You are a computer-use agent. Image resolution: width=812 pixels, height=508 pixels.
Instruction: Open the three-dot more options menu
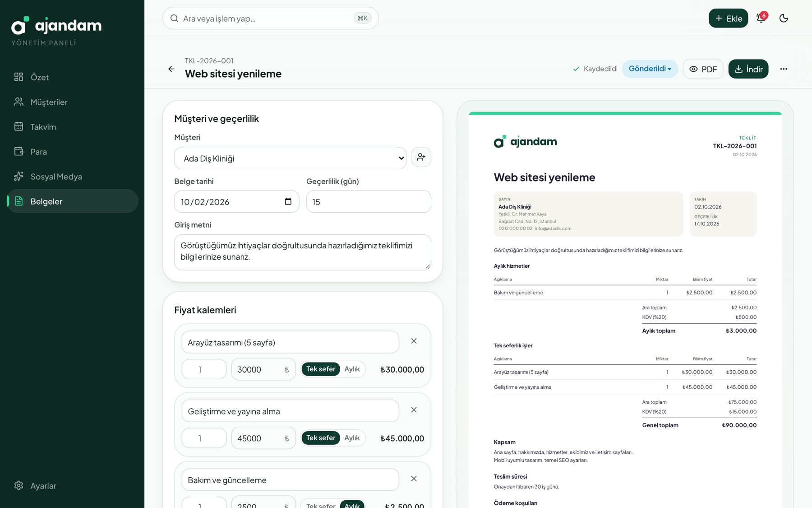784,69
